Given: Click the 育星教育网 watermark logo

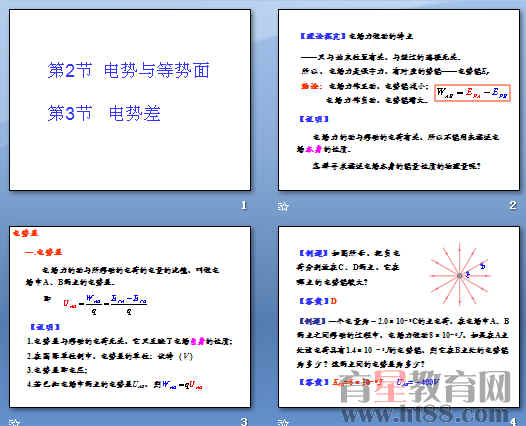Looking at the screenshot, I should (425, 386).
